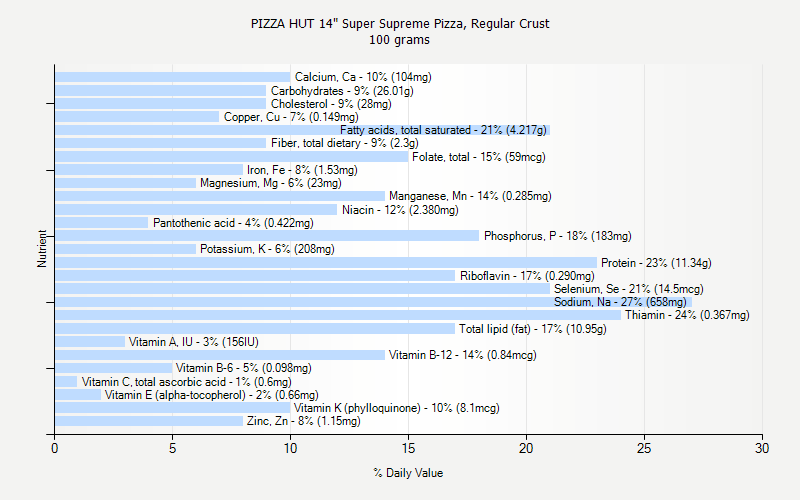Click the 'Sodium, Na - 27% (658mg)' label
The height and width of the screenshot is (500, 800).
[x=620, y=302]
